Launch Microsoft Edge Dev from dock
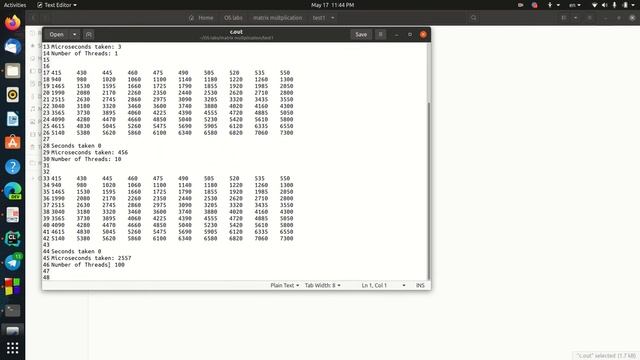The width and height of the screenshot is (640, 360). click(x=13, y=191)
